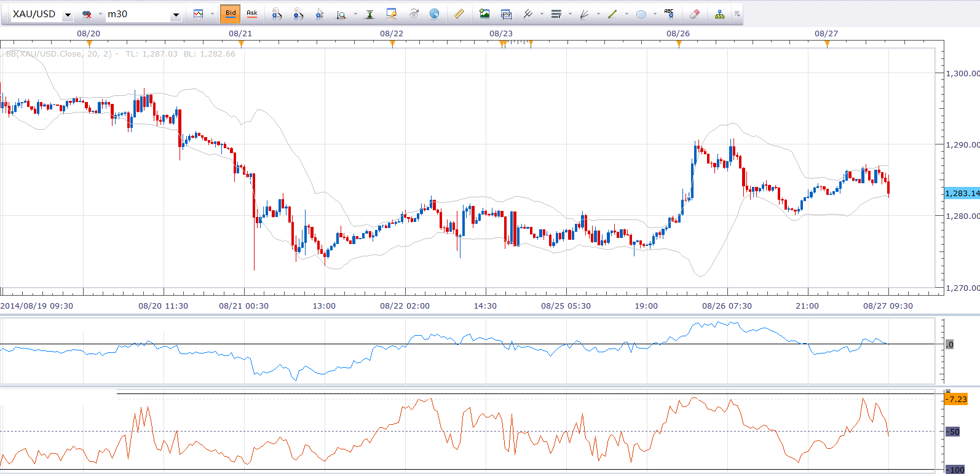This screenshot has width=980, height=474.
Task: Click the green hierarchy tree icon
Action: point(719,14)
